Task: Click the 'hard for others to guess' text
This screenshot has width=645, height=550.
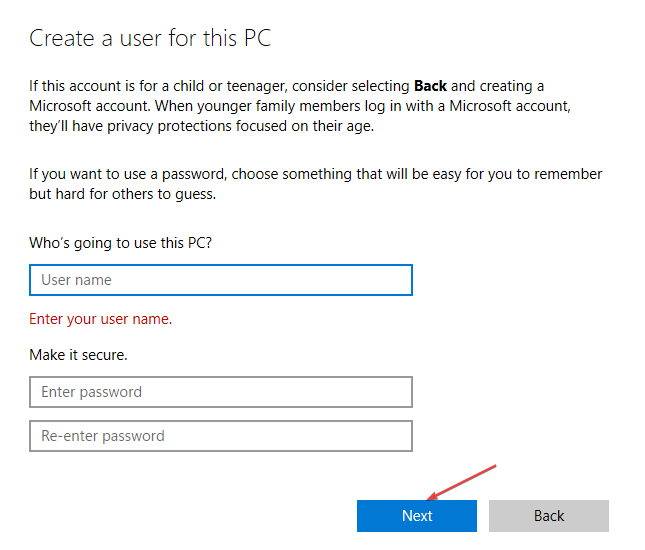Action: coord(135,194)
